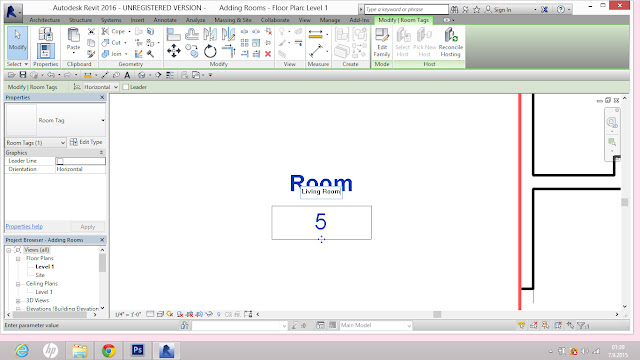Viewport: 640px width, 360px height.
Task: Collapse the Views (all) tree node
Action: [9, 250]
